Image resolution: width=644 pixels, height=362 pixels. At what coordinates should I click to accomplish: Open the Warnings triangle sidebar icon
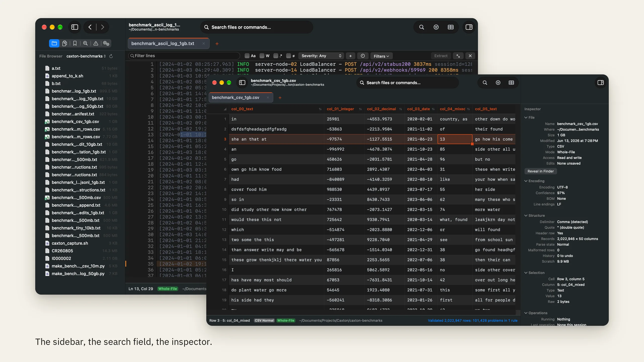pyautogui.click(x=96, y=43)
